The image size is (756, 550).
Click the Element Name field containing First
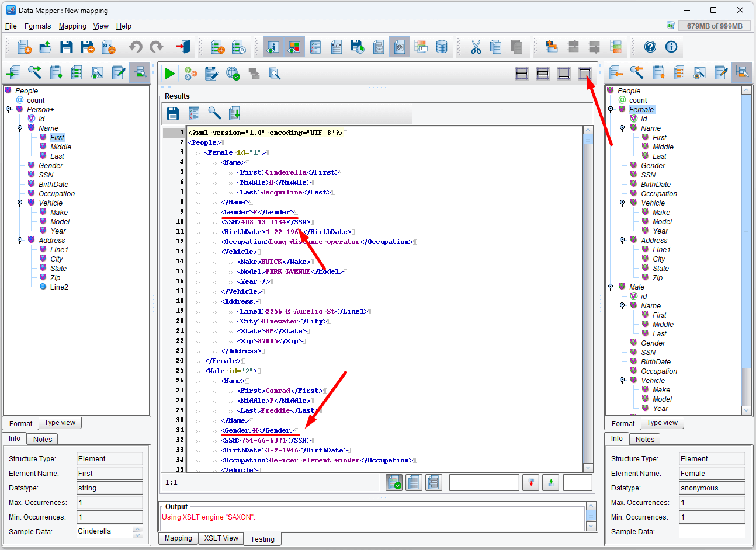pyautogui.click(x=110, y=474)
